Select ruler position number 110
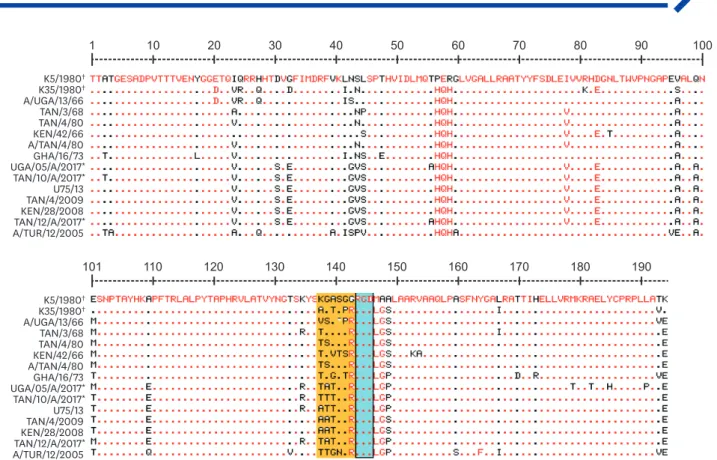717x460 pixels. coord(153,267)
